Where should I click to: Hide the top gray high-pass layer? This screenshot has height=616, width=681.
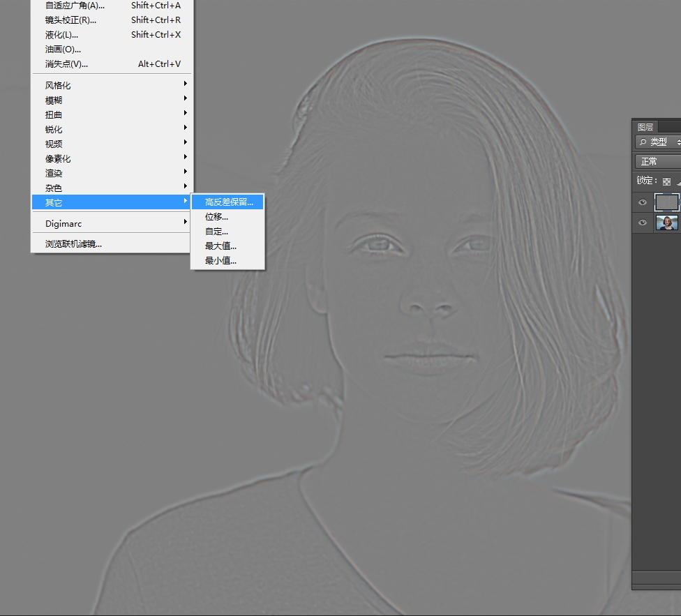[x=643, y=202]
